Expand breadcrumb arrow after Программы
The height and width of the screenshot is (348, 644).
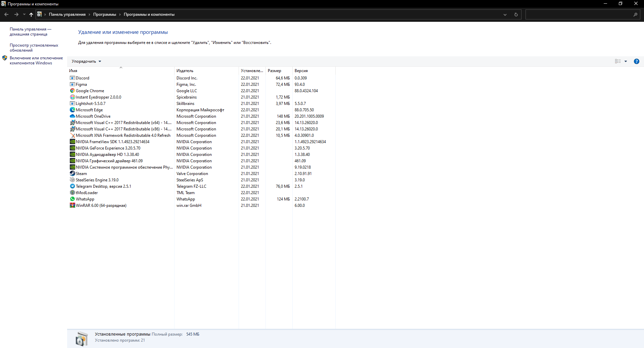point(120,14)
